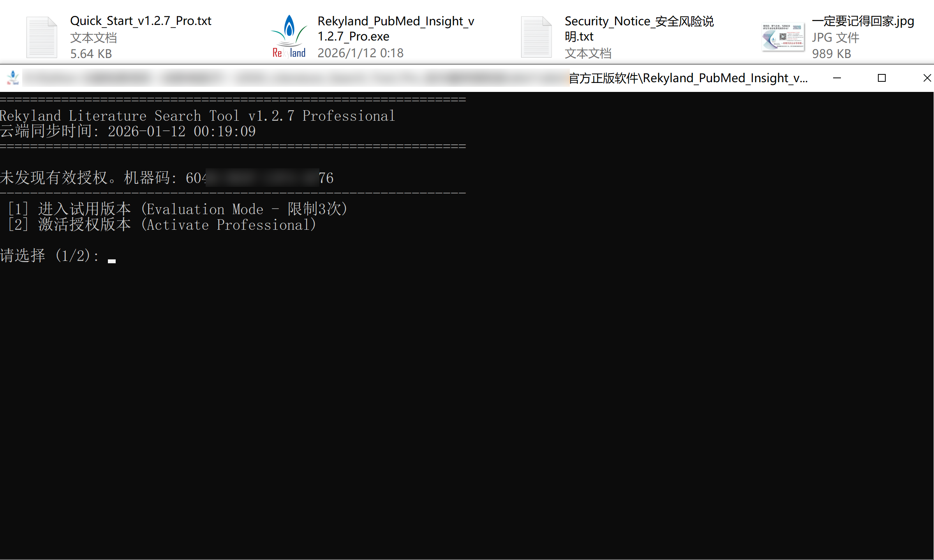This screenshot has width=934, height=560.
Task: Click the Rekyland Literature Search Tool heading
Action: point(197,116)
